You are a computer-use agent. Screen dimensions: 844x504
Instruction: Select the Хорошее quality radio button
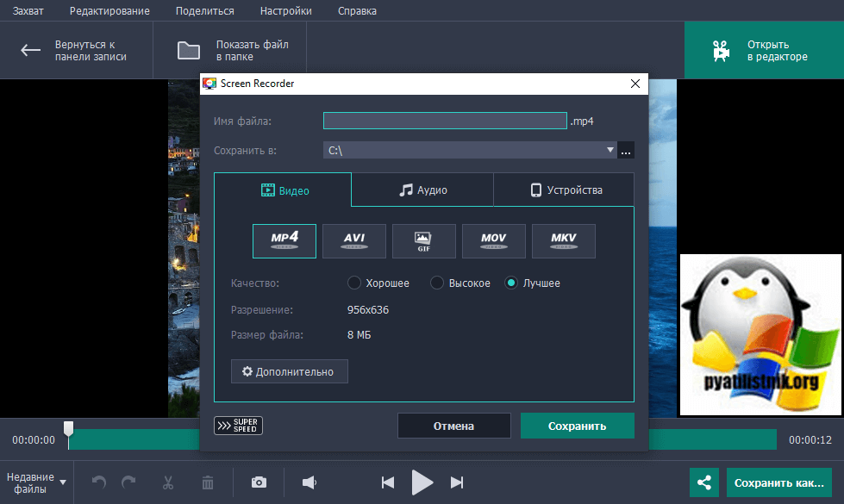pyautogui.click(x=353, y=283)
